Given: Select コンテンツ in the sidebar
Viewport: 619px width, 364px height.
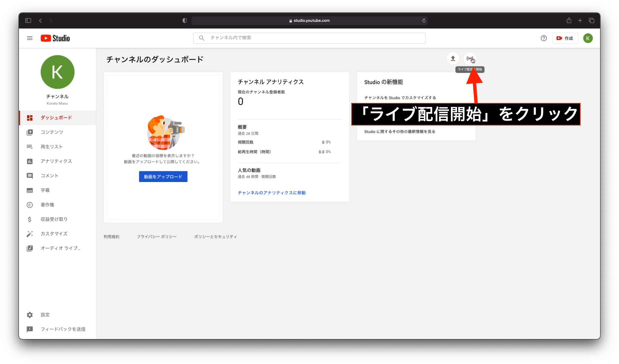Looking at the screenshot, I should pyautogui.click(x=52, y=132).
